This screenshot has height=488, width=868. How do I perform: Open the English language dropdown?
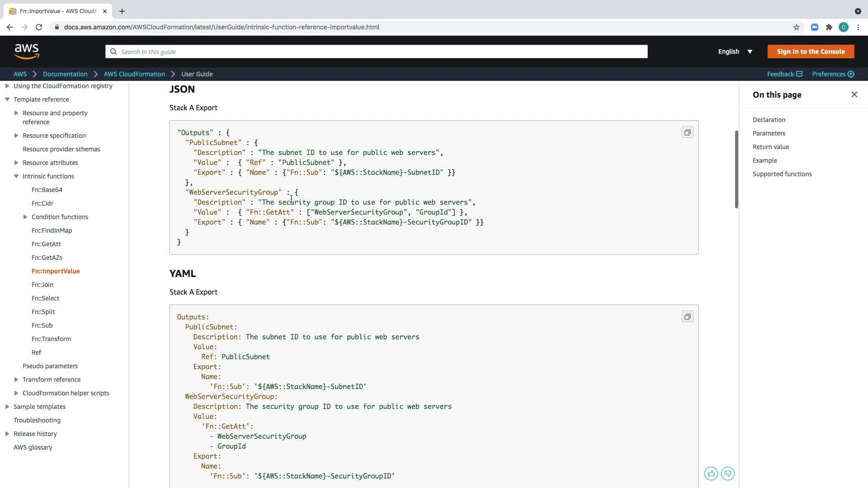point(735,52)
